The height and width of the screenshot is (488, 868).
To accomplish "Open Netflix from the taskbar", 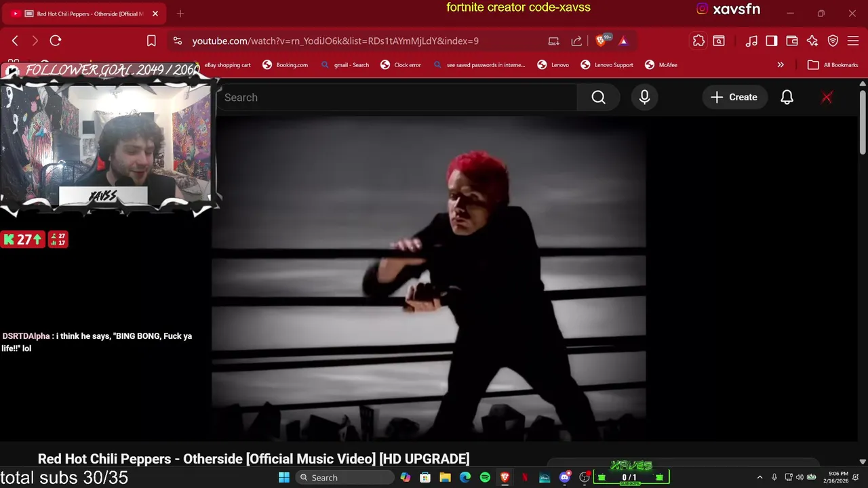I will [x=525, y=477].
